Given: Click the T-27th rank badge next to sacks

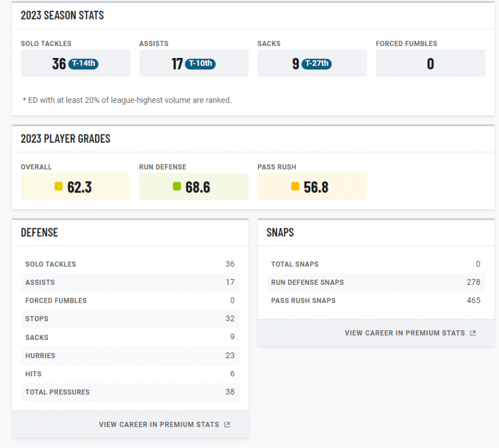Looking at the screenshot, I should pos(317,64).
